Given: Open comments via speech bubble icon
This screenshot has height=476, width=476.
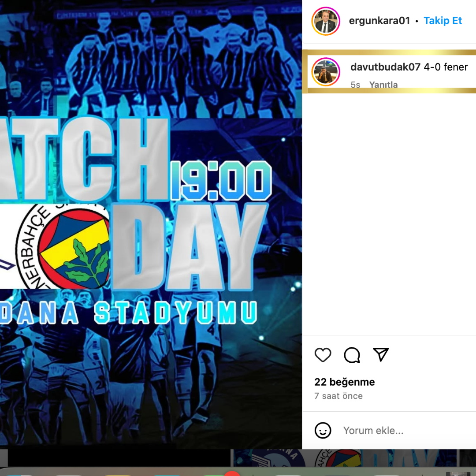Looking at the screenshot, I should coord(352,354).
